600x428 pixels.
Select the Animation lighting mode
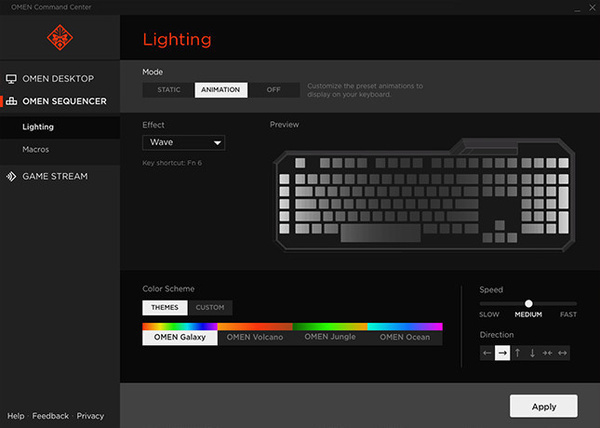pos(221,90)
